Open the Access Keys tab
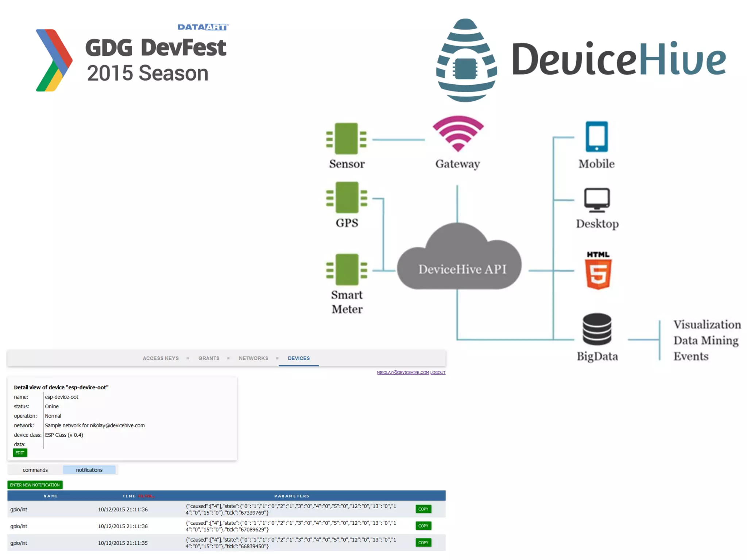Viewport: 747px width, 560px height. [160, 358]
